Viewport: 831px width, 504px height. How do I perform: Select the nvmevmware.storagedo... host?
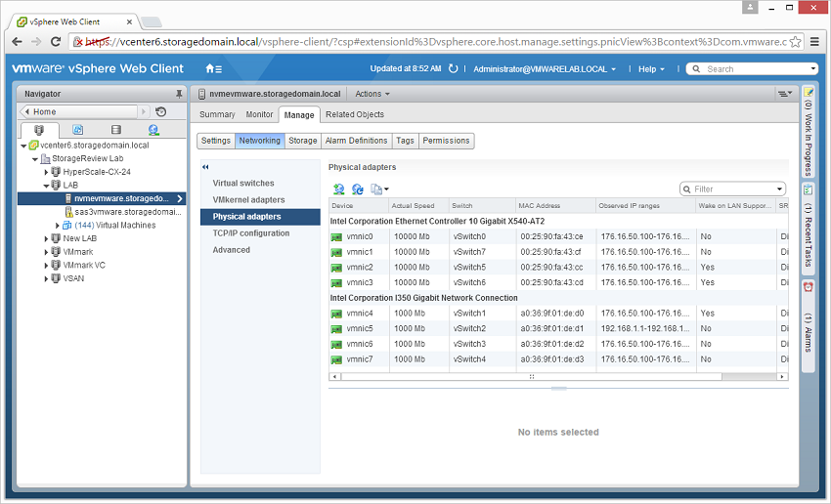click(121, 198)
